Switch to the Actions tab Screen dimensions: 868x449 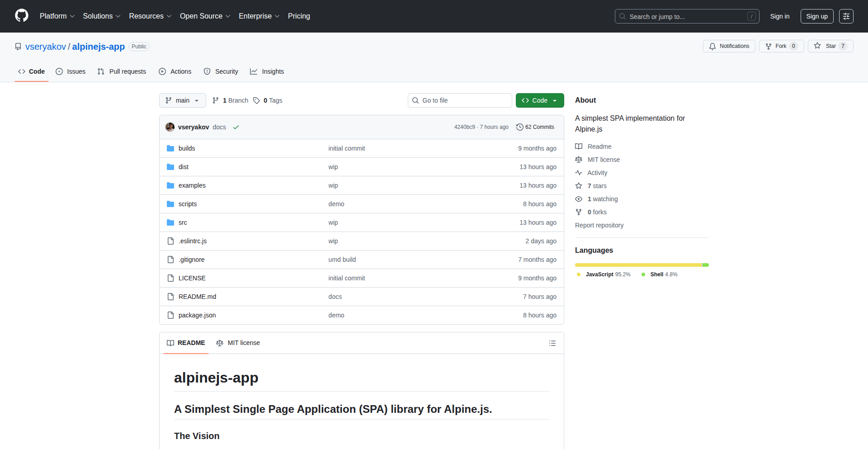click(x=175, y=71)
